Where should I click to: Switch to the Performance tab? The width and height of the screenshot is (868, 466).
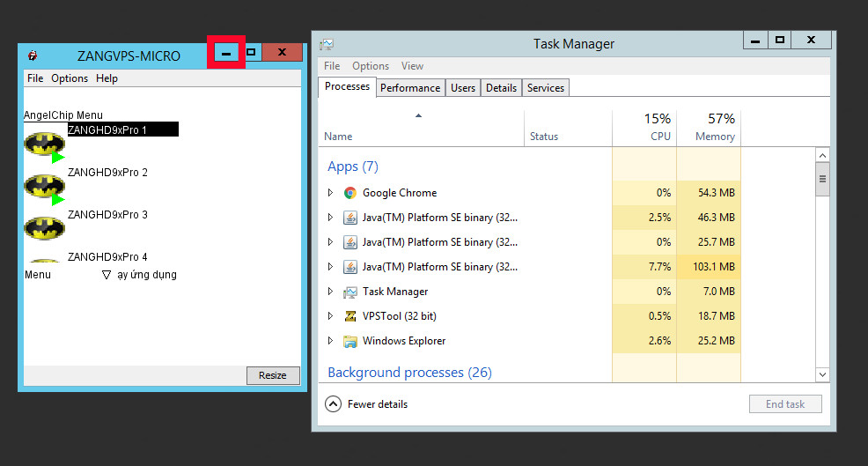(410, 88)
